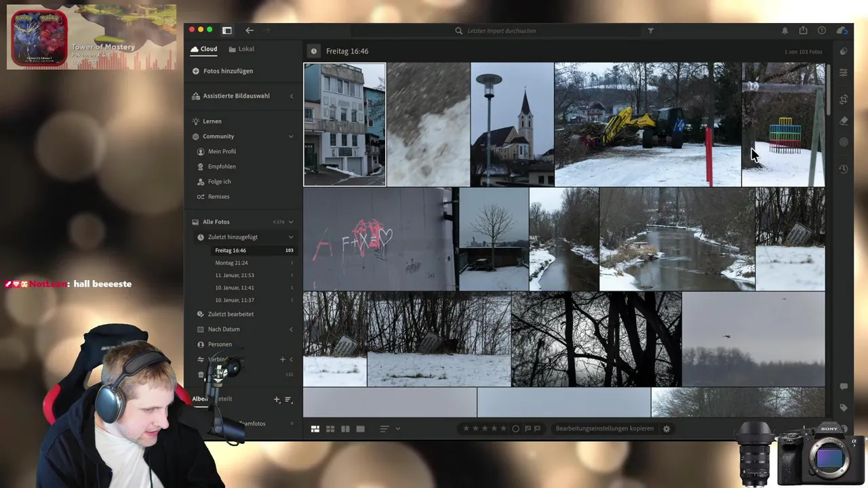Switch to single photo detail view

click(x=360, y=429)
